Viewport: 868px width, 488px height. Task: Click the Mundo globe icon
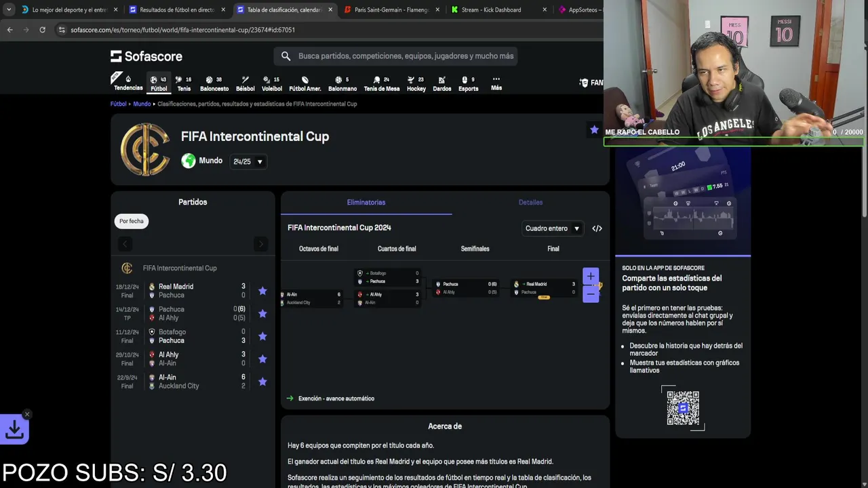(189, 161)
